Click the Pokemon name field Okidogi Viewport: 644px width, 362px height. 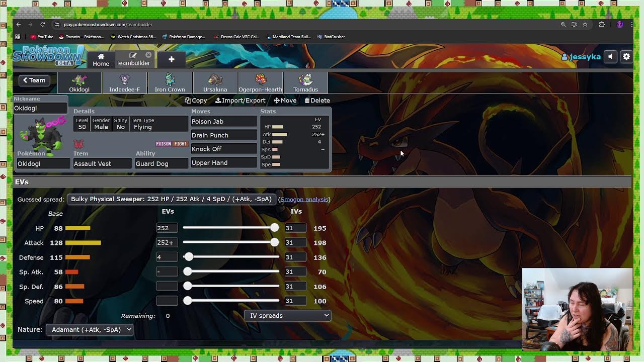pyautogui.click(x=44, y=163)
